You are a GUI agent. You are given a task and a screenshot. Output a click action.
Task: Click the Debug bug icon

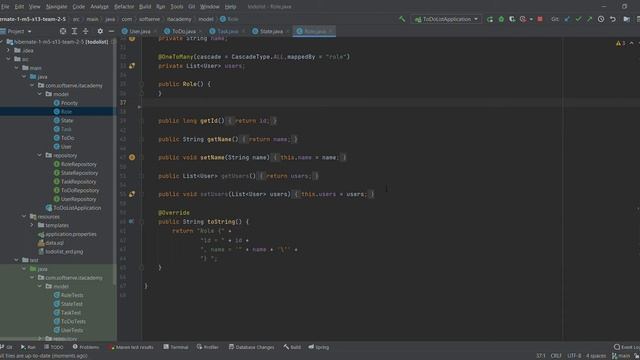point(501,19)
